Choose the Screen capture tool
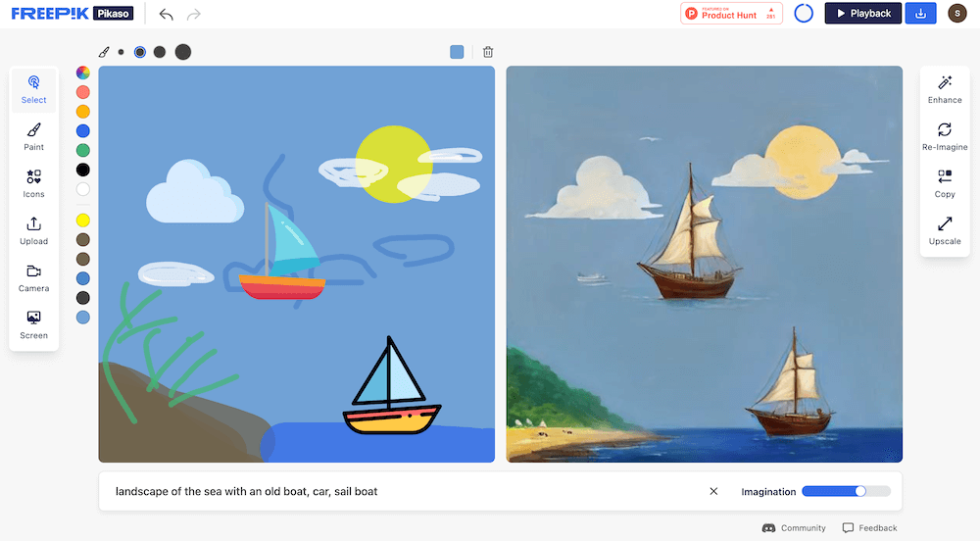Viewport: 980px width, 541px height. [33, 324]
